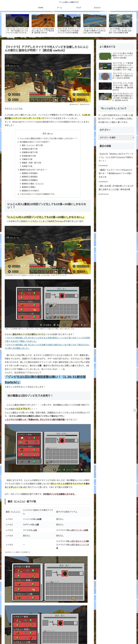The width and height of the screenshot is (138, 644).
Task: Jump to TOC item 範囲割引き革職人
Action: click(x=29, y=187)
